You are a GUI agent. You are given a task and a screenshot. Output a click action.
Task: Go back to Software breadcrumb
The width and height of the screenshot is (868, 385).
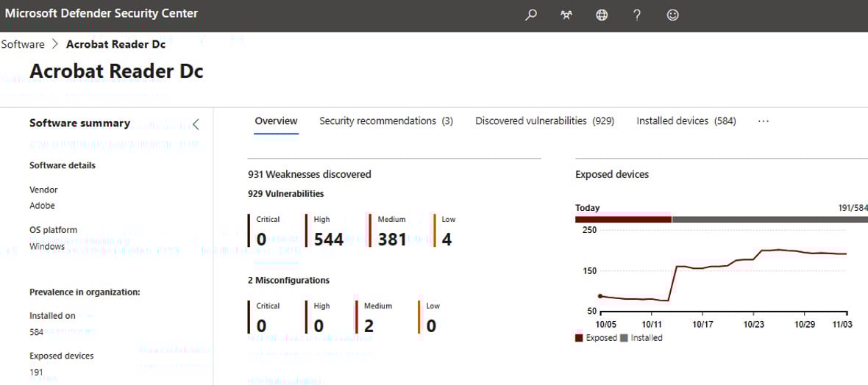click(x=23, y=44)
